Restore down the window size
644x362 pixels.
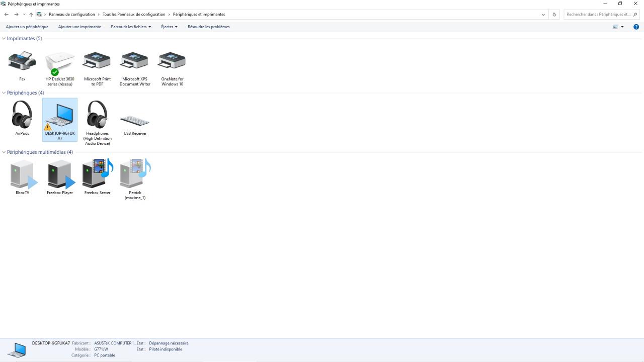pos(620,4)
